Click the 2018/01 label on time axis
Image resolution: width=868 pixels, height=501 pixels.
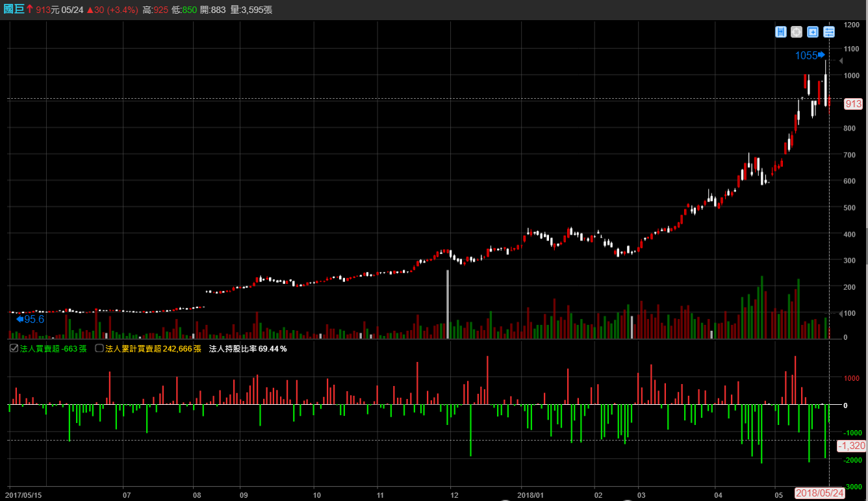pyautogui.click(x=531, y=494)
